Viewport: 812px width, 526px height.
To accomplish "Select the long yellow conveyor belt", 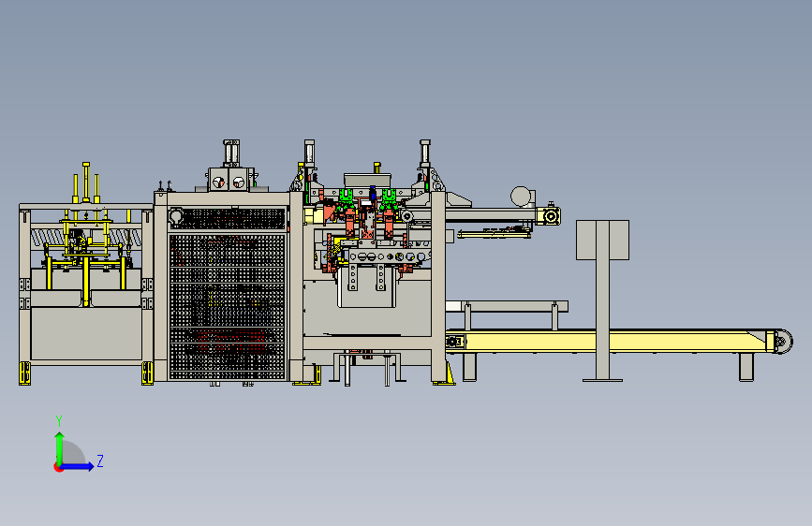I will tap(611, 342).
